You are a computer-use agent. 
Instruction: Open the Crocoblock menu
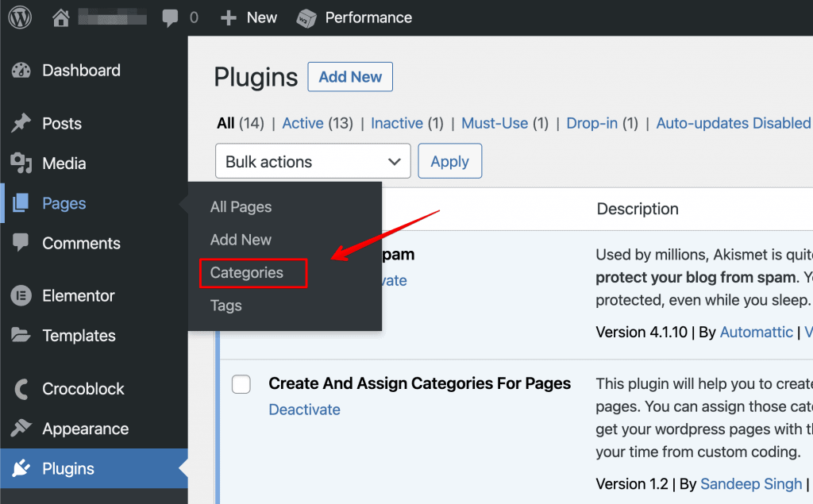pyautogui.click(x=83, y=389)
